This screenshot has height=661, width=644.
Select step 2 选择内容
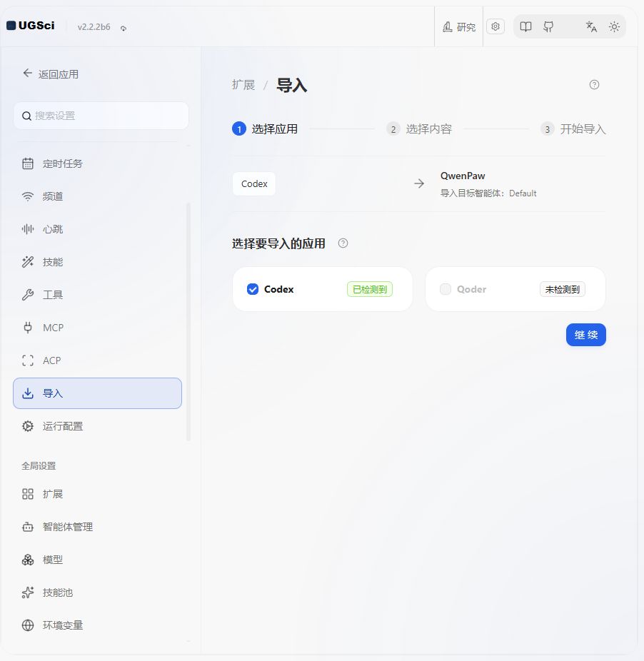click(419, 129)
